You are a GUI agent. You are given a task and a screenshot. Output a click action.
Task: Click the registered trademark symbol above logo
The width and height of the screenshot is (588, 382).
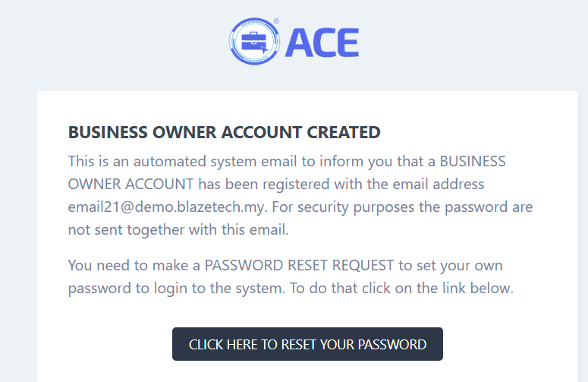(x=275, y=21)
